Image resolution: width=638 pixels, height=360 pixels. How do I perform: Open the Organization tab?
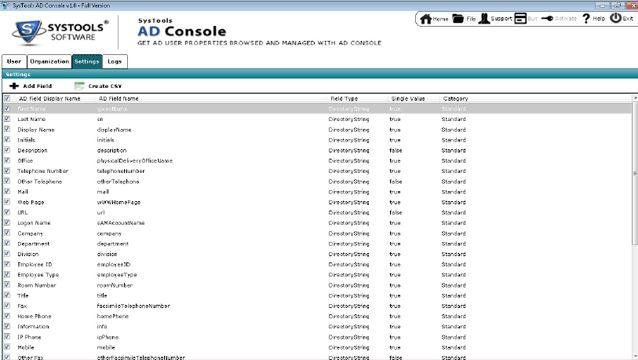click(50, 61)
